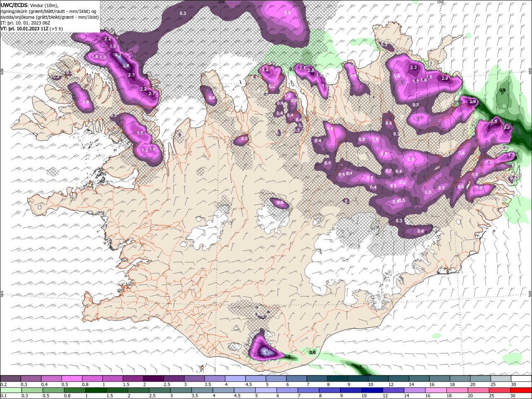Pick the bright pink 0.5 swatch in the upper legend
The width and height of the screenshot is (532, 399).
coord(71,379)
